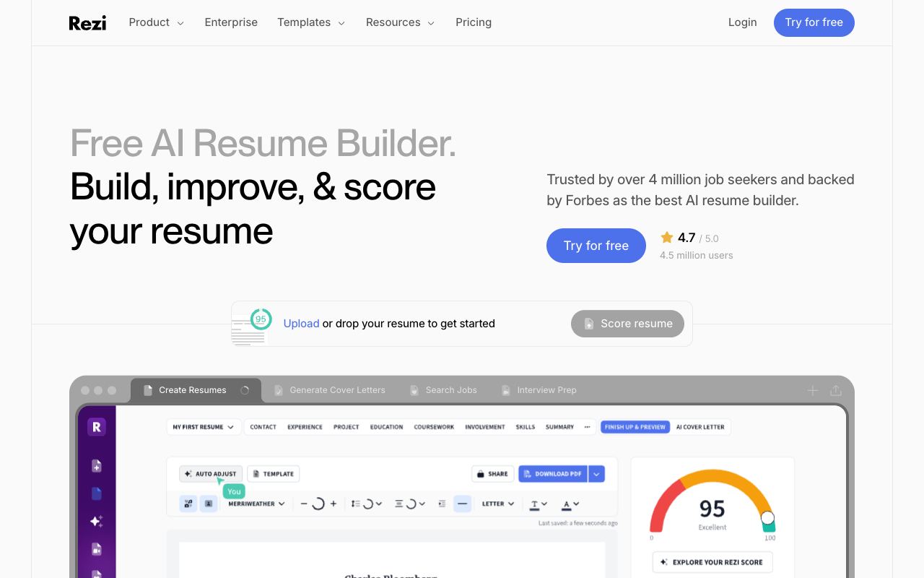The width and height of the screenshot is (924, 578).
Task: Toggle the first highlighted layout icon
Action: point(188,504)
